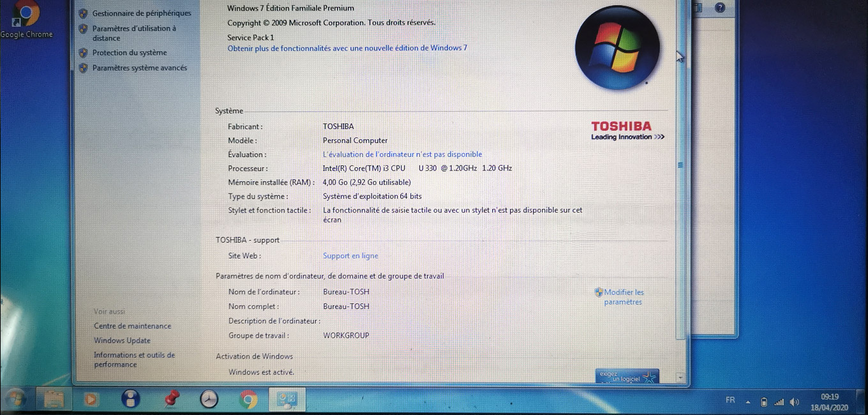Open Gestionnaire de périphériques
This screenshot has height=415, width=868.
click(x=142, y=13)
